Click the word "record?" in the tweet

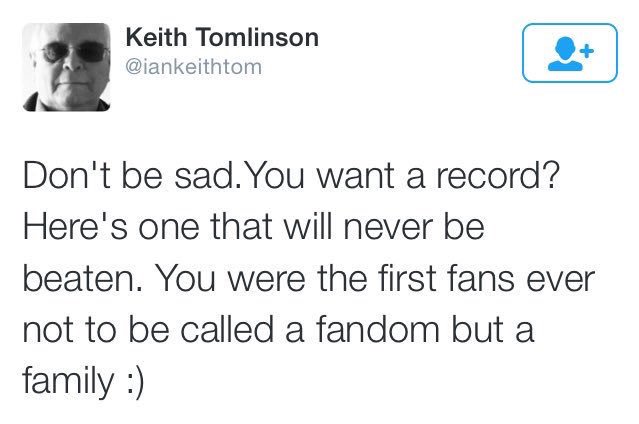tap(497, 176)
